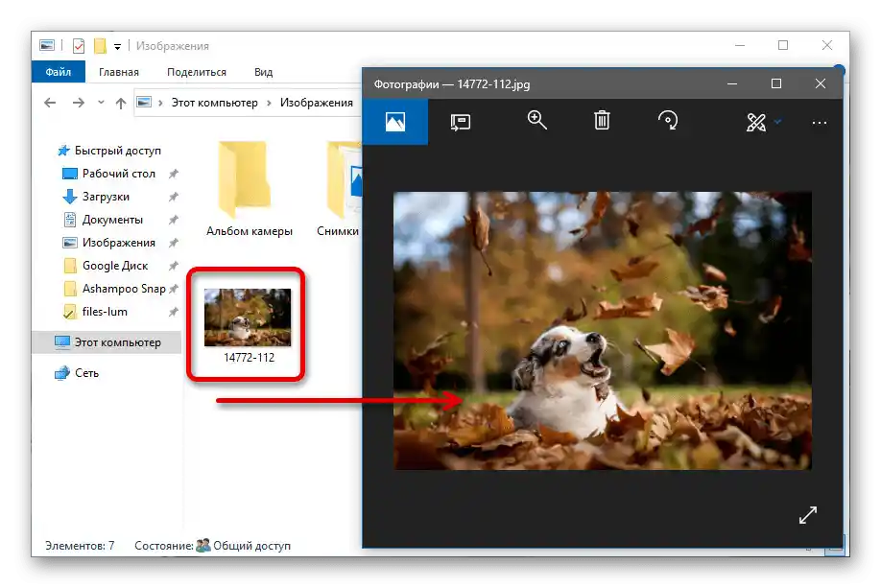Click Properties checkmark icon in quick toolbar
881x588 pixels.
point(79,45)
